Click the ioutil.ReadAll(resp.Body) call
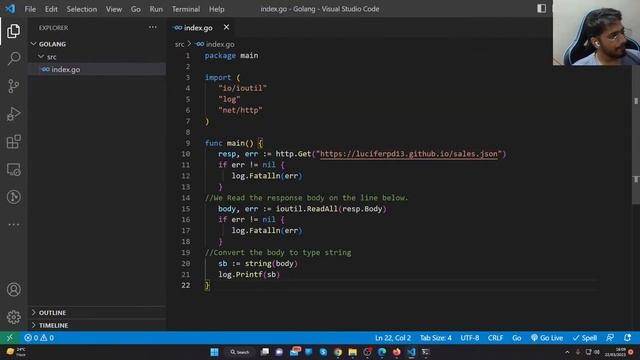 coord(331,209)
